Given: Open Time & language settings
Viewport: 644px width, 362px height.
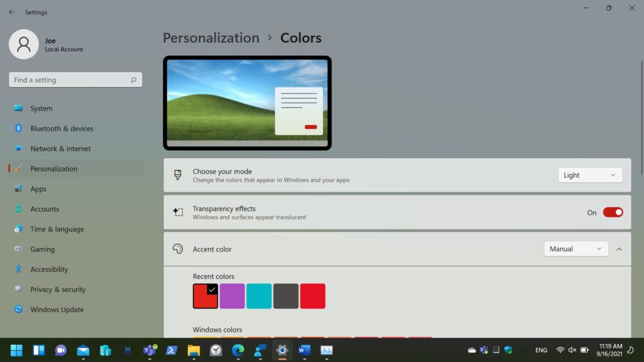Looking at the screenshot, I should click(x=57, y=229).
